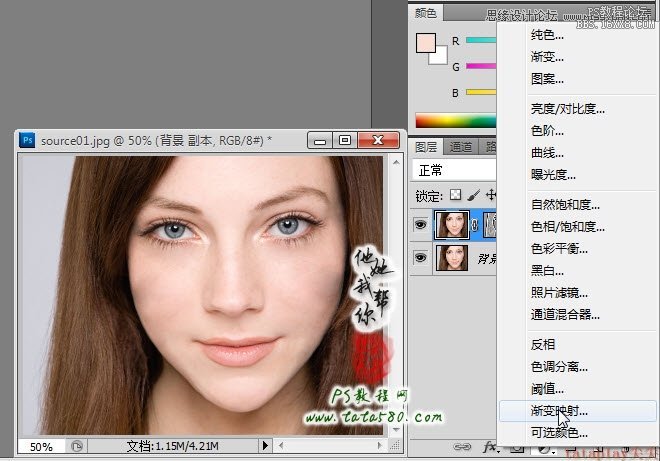Viewport: 660px width, 461px height.
Task: Click 文档:1.15M/4.21M status text
Action: (173, 446)
